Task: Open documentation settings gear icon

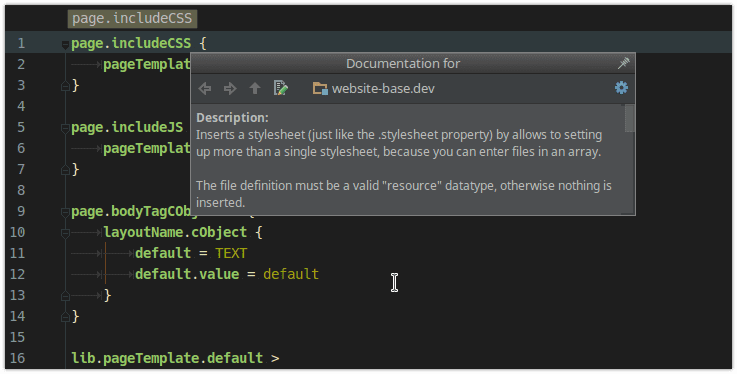Action: coord(621,87)
